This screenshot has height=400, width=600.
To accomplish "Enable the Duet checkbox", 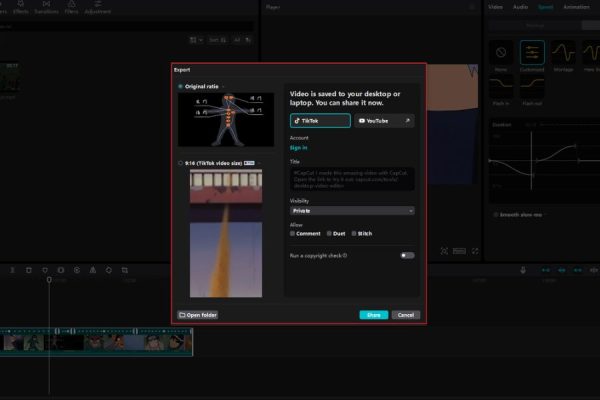I will [x=329, y=233].
